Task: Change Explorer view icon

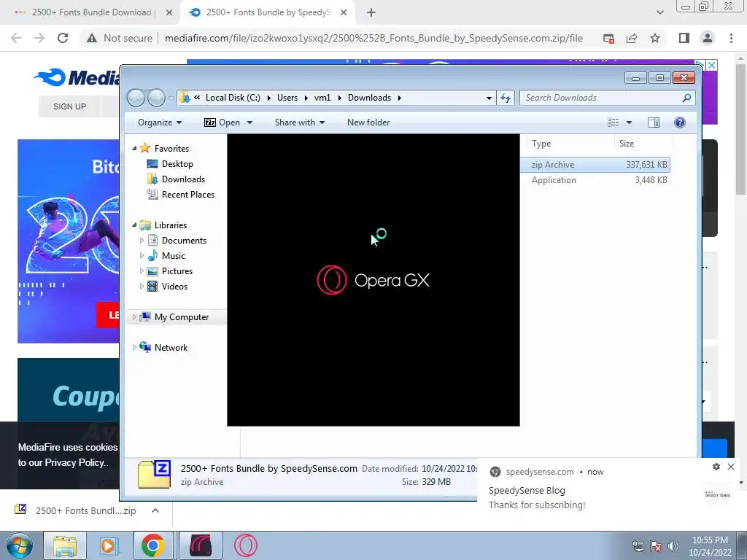Action: [613, 122]
